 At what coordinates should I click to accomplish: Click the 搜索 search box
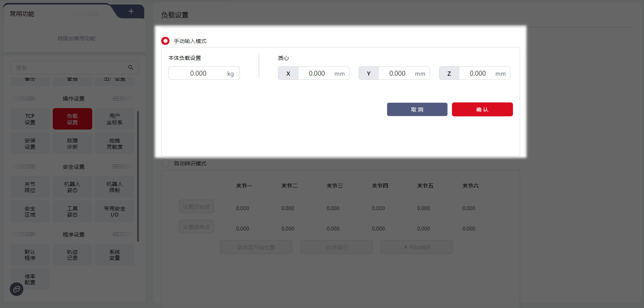pyautogui.click(x=70, y=68)
